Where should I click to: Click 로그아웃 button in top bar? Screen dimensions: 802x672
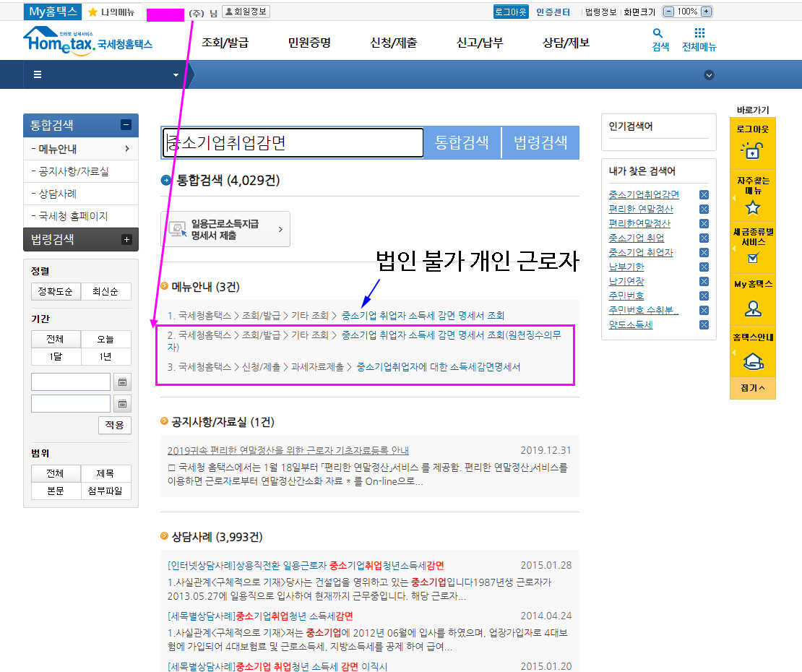tap(510, 12)
